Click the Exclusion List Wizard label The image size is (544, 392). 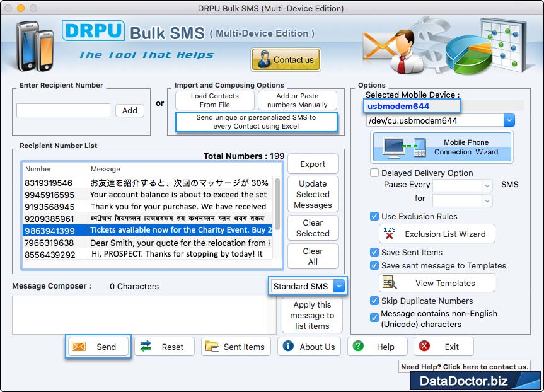click(445, 234)
